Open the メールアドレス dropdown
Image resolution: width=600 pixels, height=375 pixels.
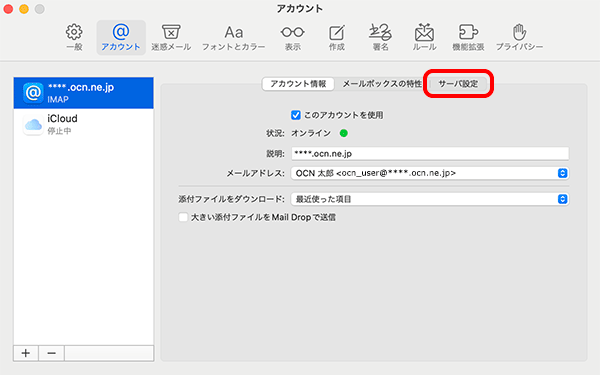[x=430, y=173]
